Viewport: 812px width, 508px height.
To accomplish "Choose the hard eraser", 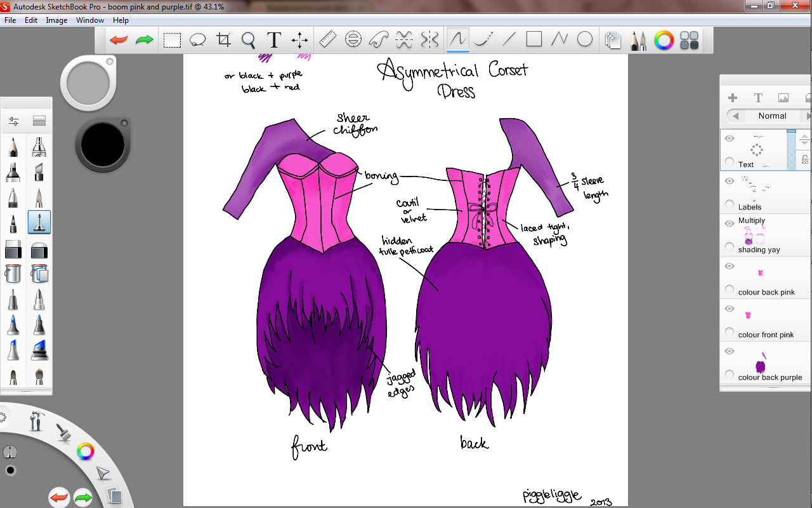I will tap(14, 249).
